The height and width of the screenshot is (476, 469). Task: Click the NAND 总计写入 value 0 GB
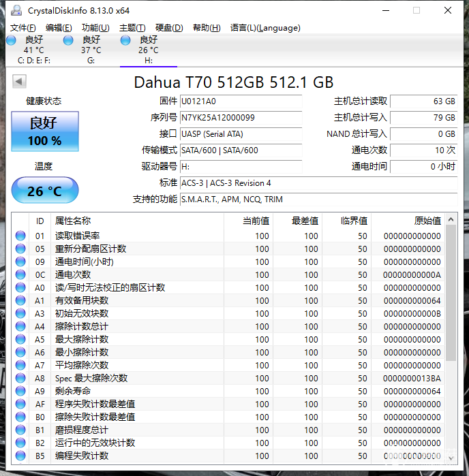pos(424,134)
